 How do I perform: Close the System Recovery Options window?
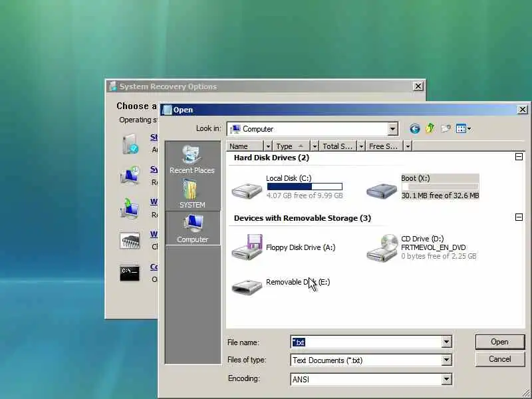click(x=418, y=86)
